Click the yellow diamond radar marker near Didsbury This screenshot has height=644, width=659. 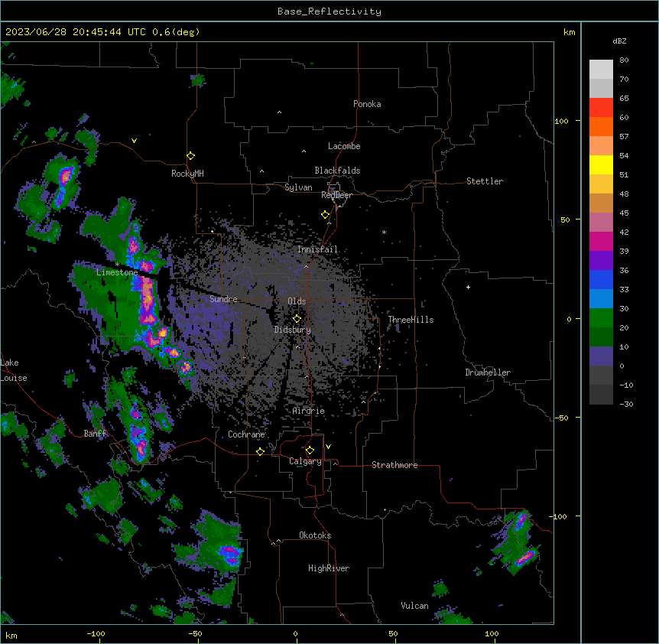(297, 318)
